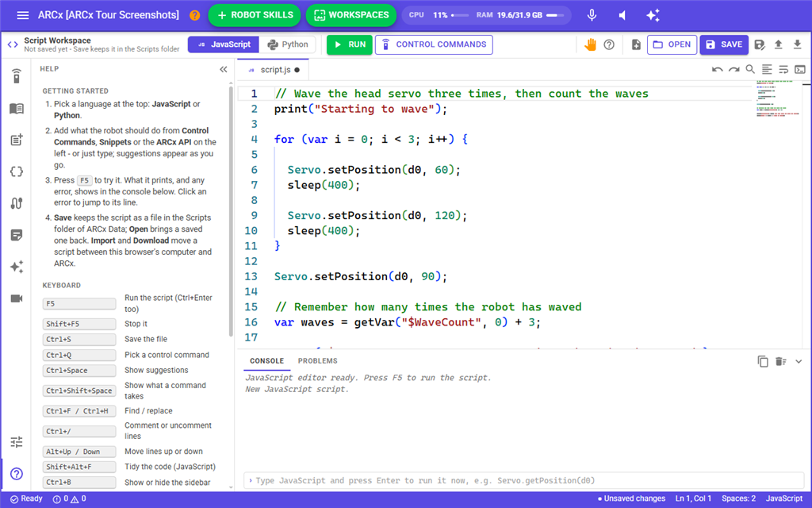The width and height of the screenshot is (812, 508).
Task: Click the Script Workspace code brackets icon
Action: (13, 44)
